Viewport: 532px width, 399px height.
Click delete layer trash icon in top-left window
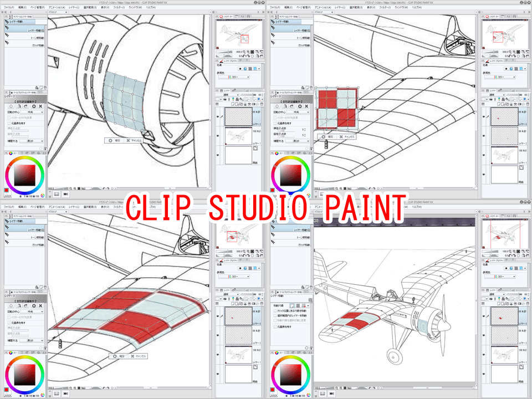click(x=262, y=104)
